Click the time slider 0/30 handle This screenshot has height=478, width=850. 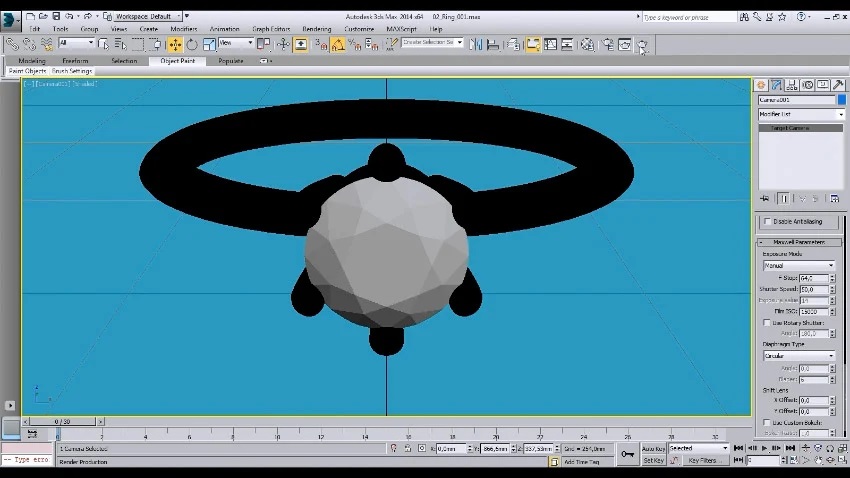tap(63, 421)
